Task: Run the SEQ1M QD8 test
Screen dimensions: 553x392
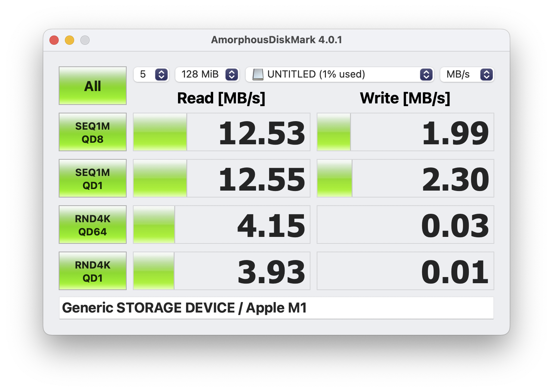Action: [93, 132]
